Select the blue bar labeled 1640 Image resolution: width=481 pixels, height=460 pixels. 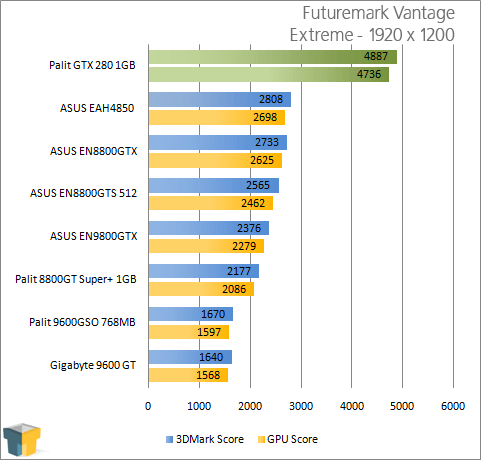click(x=190, y=357)
